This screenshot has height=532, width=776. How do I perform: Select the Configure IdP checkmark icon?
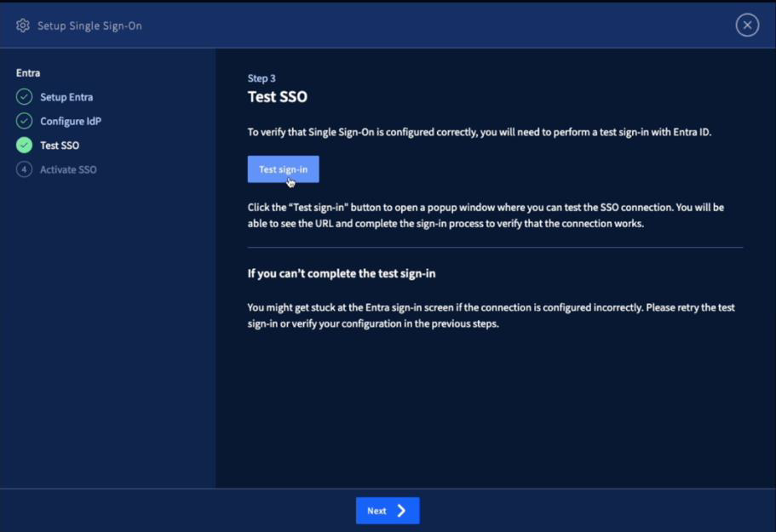pyautogui.click(x=24, y=121)
